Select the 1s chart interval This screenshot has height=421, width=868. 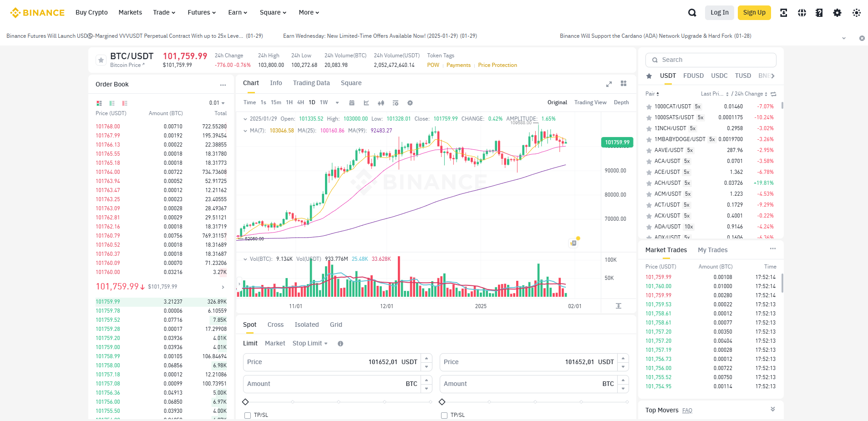(264, 102)
